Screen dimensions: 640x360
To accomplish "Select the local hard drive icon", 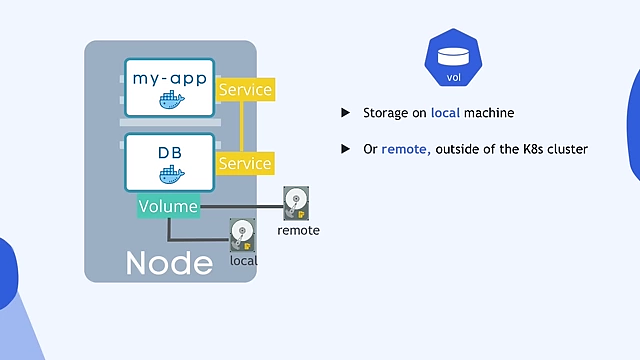I will click(x=242, y=235).
